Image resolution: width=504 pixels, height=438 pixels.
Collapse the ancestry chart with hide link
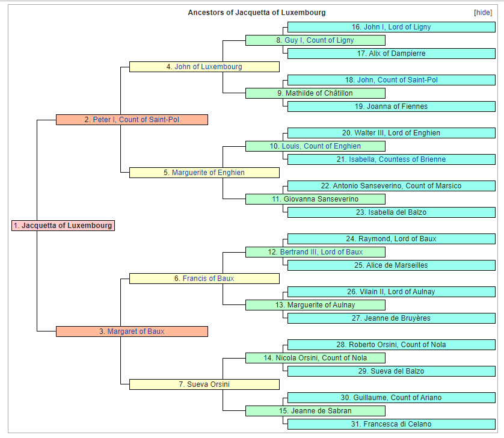482,13
